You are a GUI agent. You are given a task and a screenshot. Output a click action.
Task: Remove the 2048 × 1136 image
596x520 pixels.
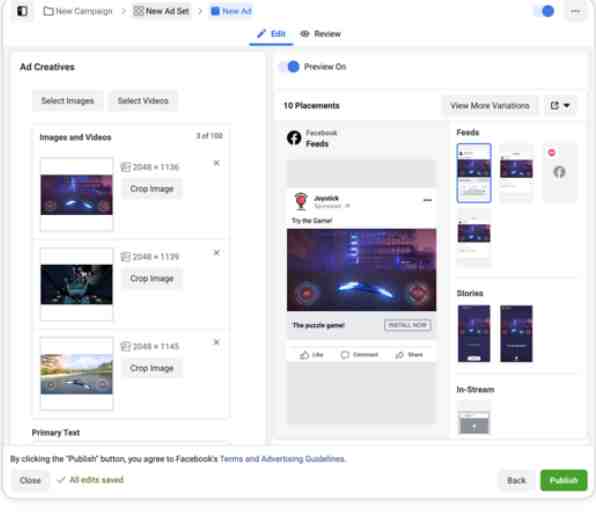216,163
